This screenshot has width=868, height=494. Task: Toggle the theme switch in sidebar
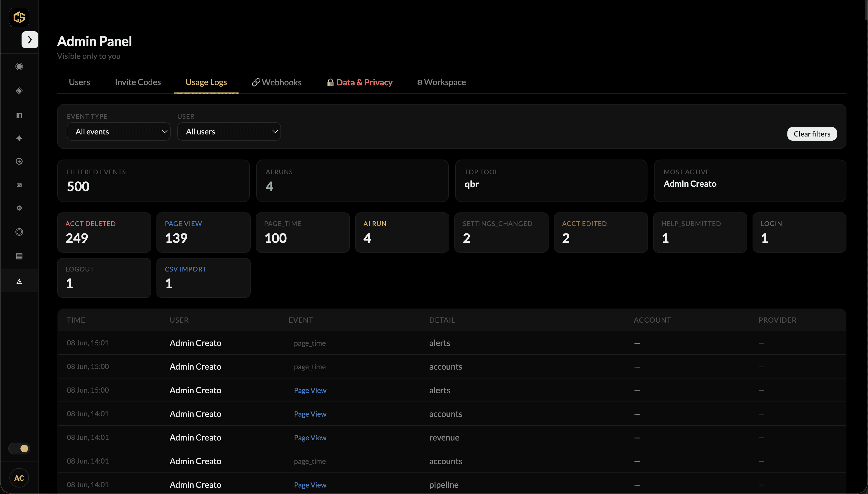click(x=19, y=448)
